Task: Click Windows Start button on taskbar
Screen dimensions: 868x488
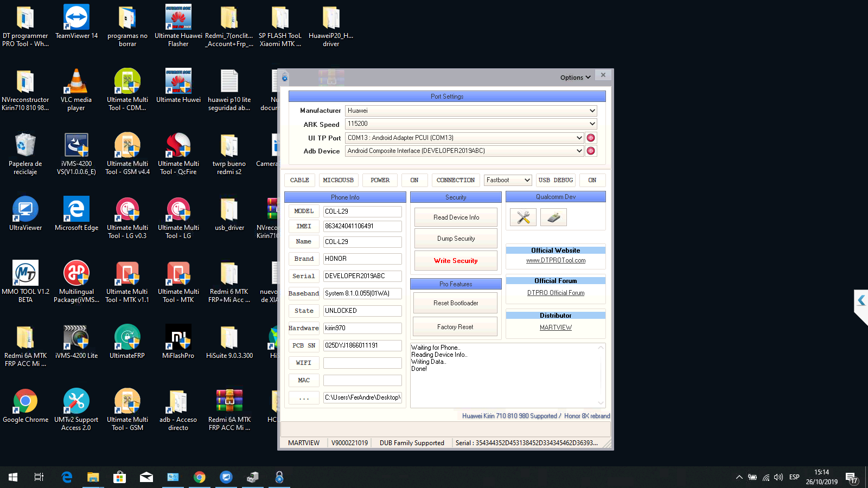Action: pos(13,477)
